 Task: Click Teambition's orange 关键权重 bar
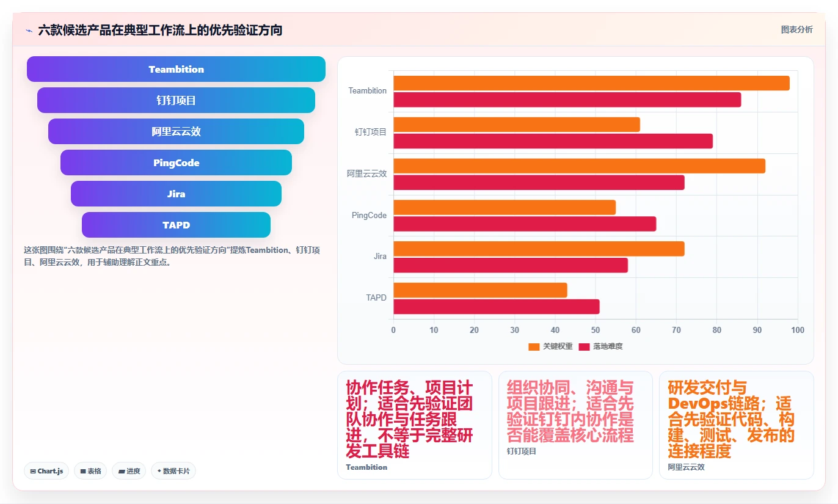[x=591, y=83]
